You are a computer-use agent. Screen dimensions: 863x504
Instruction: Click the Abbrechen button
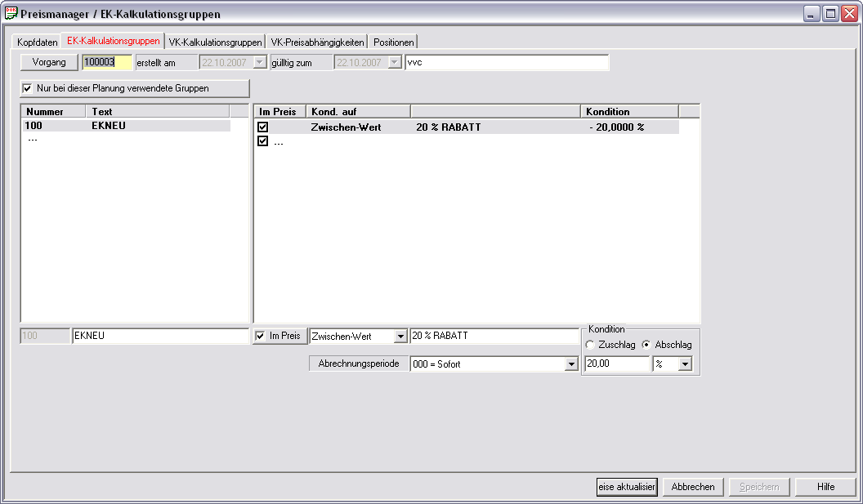point(692,487)
